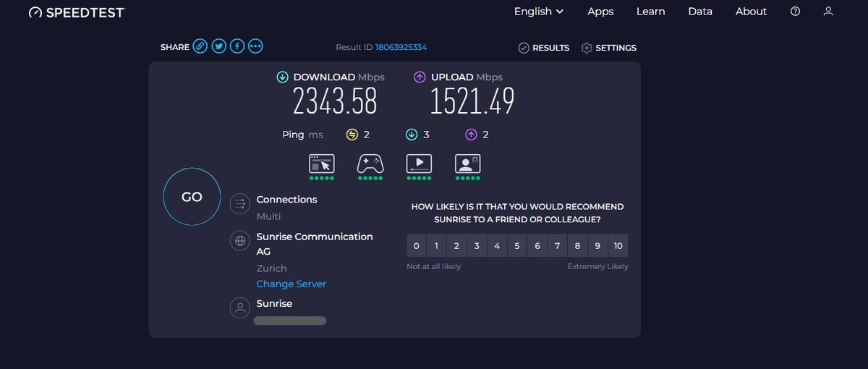Click the user account icon

pyautogui.click(x=829, y=12)
